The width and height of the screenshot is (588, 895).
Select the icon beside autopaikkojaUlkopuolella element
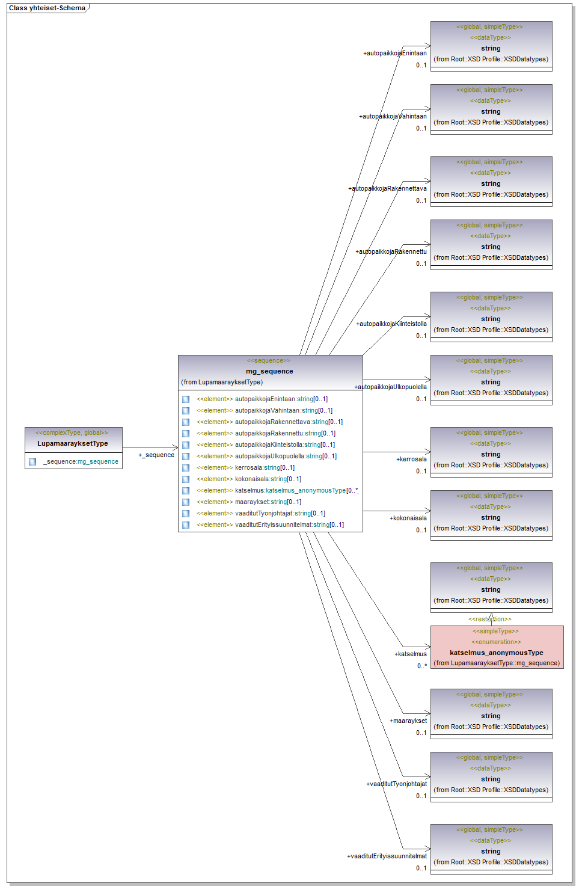click(x=186, y=457)
